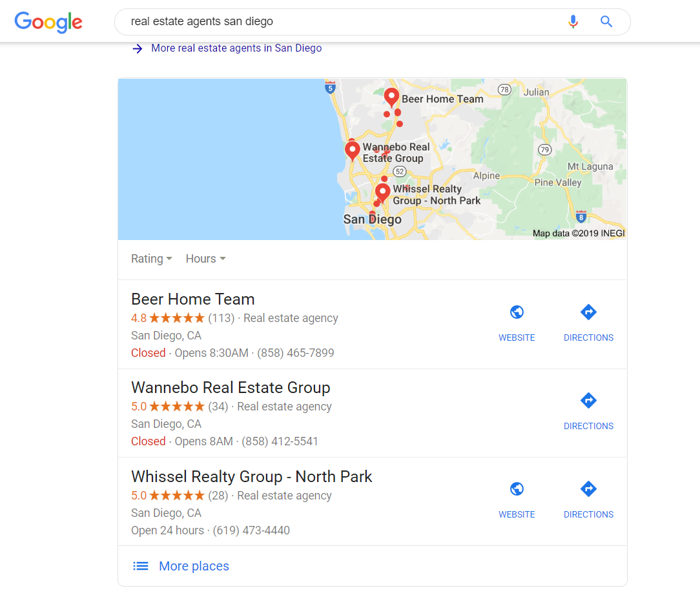Viewport: 700px width, 595px height.
Task: Expand the Hours filter dropdown
Action: click(x=206, y=259)
